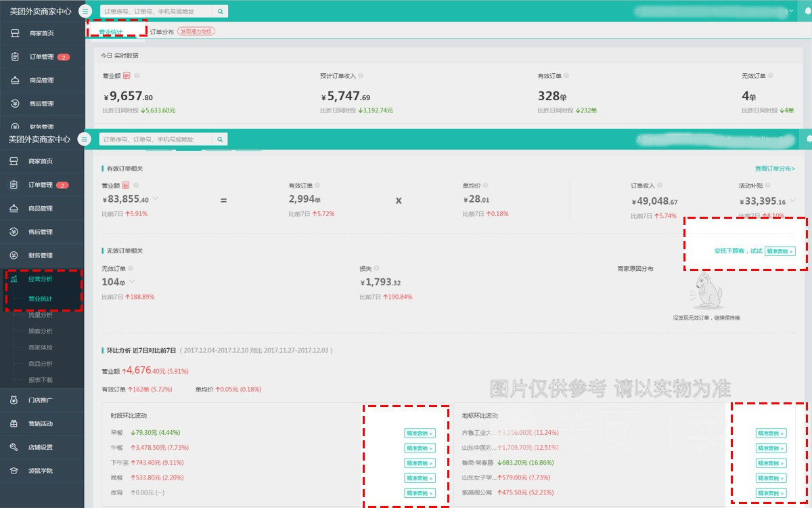812x508 pixels.
Task: Collapse the 经营分析 sidebar section
Action: 42,279
